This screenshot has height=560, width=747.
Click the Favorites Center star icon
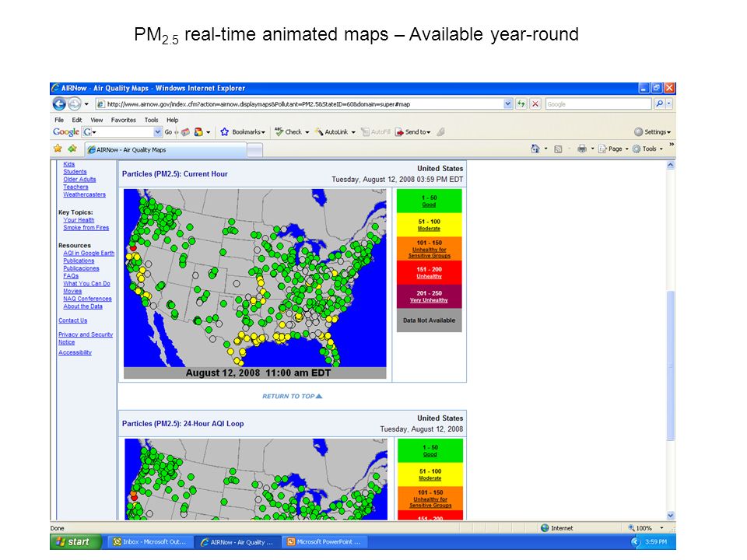pos(58,149)
